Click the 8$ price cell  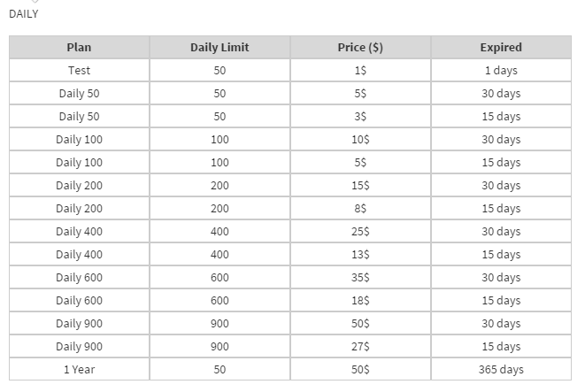360,209
